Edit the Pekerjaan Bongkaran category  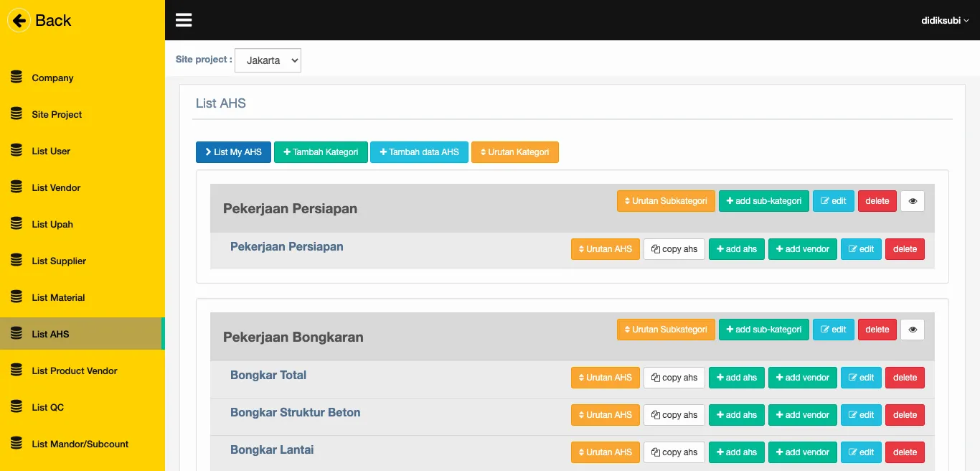click(x=834, y=330)
